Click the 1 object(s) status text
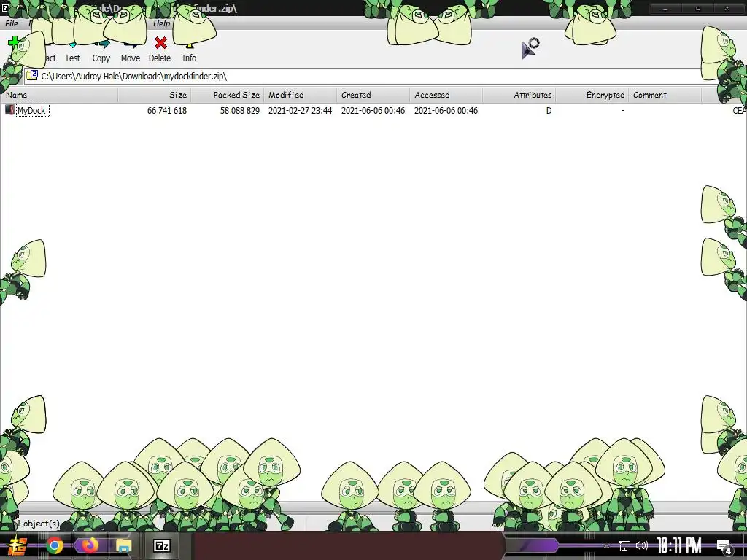747x560 pixels. point(38,524)
